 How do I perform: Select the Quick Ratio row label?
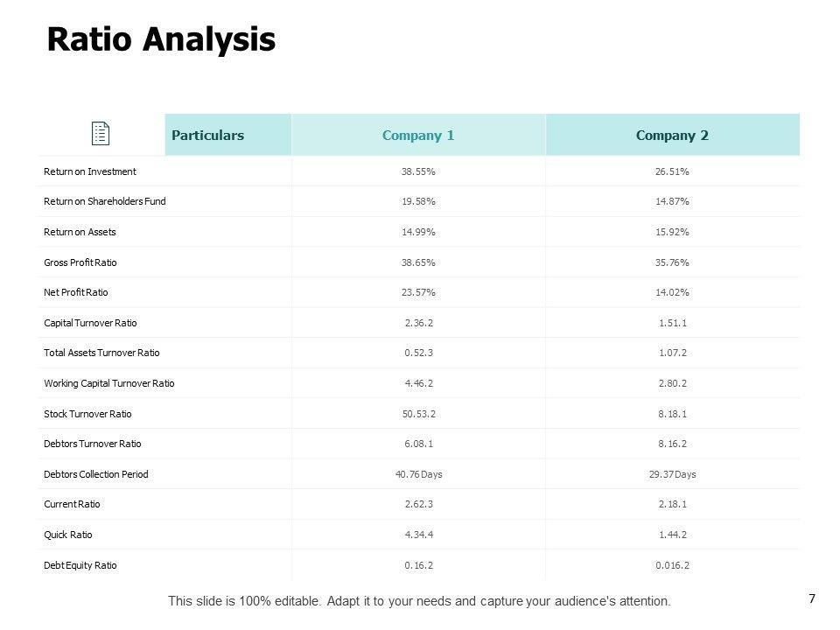click(68, 535)
